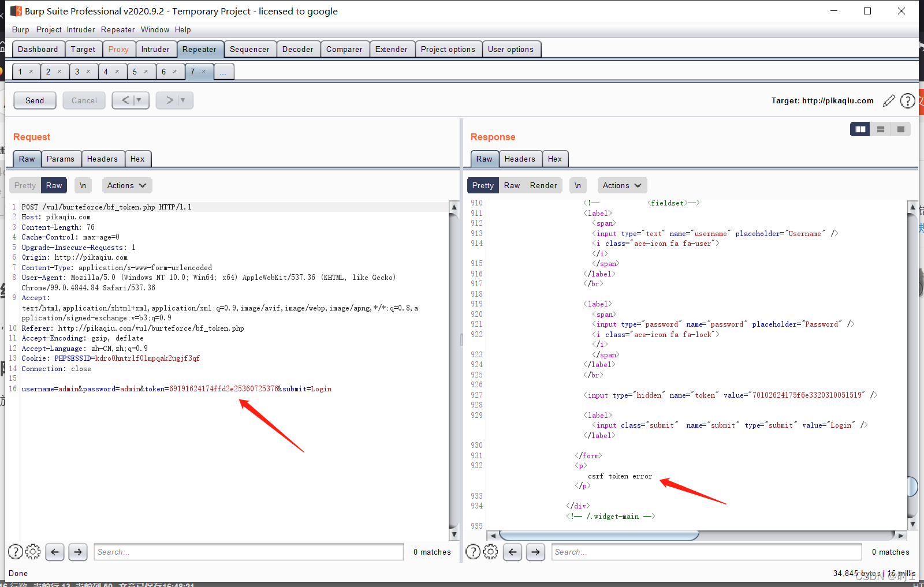This screenshot has width=924, height=587.
Task: Open response Hex tab
Action: (x=555, y=159)
